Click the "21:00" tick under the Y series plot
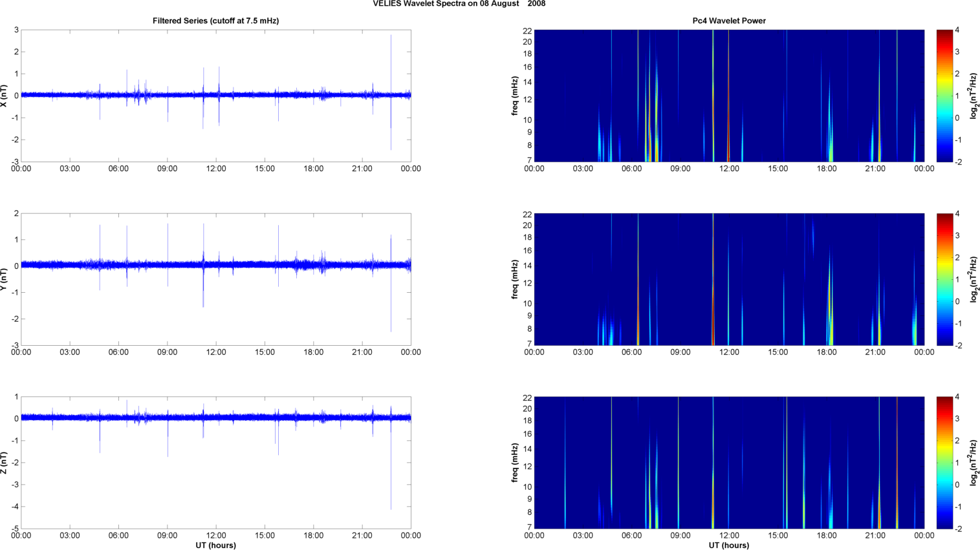980x550 pixels. point(362,352)
